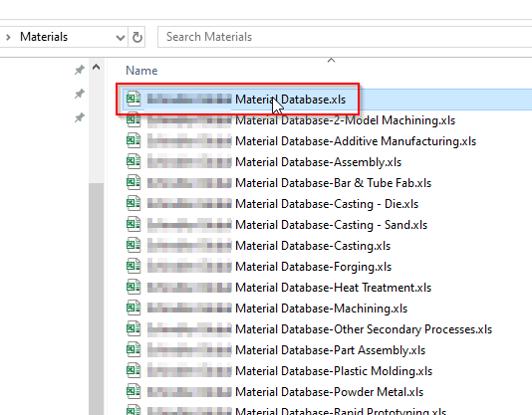Click the Excel icon of Material Database-Casting - Die.xls
Screen dimensions: 532x415
pyautogui.click(x=133, y=203)
